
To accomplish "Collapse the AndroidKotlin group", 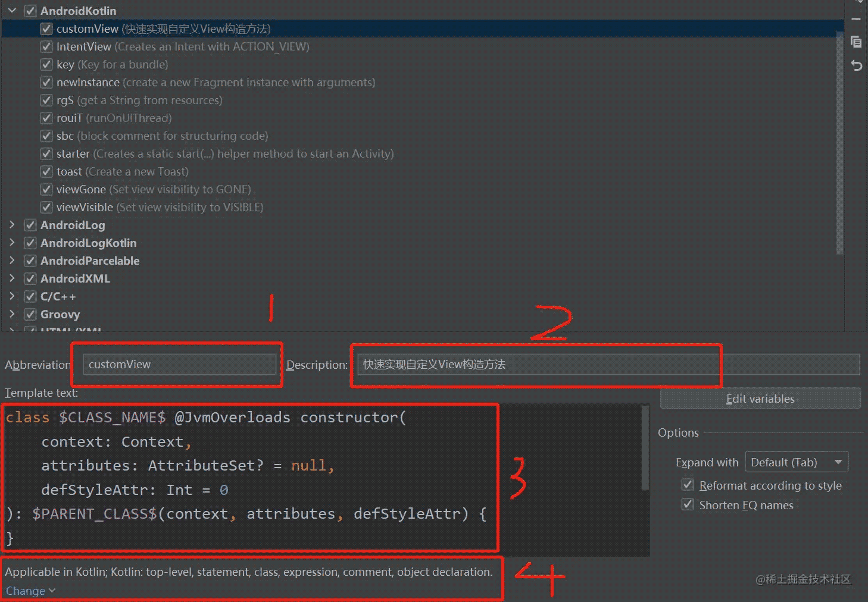I will pos(12,11).
